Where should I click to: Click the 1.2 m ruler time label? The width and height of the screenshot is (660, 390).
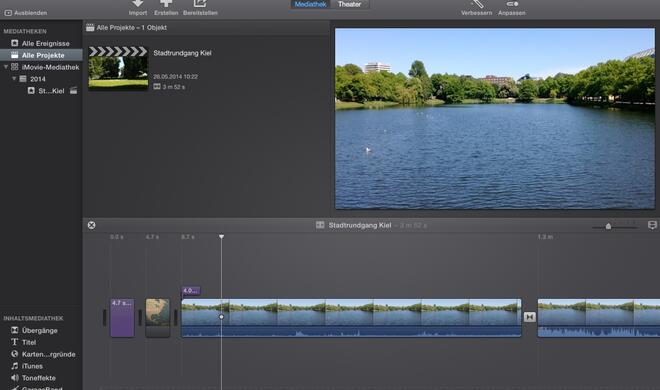545,237
